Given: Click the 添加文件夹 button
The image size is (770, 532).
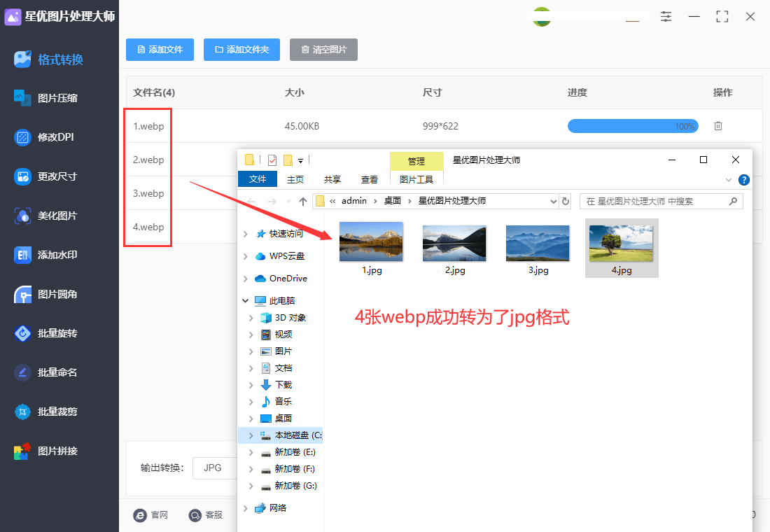Looking at the screenshot, I should point(241,50).
